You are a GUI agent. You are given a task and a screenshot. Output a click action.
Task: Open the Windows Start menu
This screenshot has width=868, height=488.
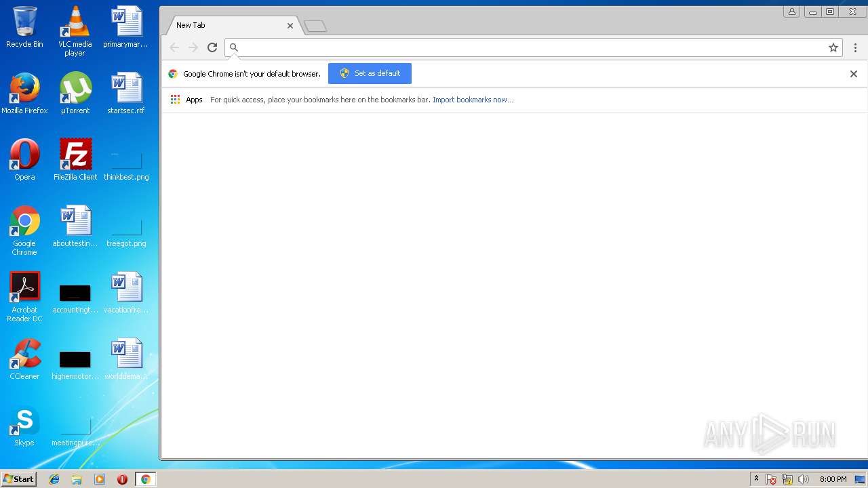(x=18, y=479)
